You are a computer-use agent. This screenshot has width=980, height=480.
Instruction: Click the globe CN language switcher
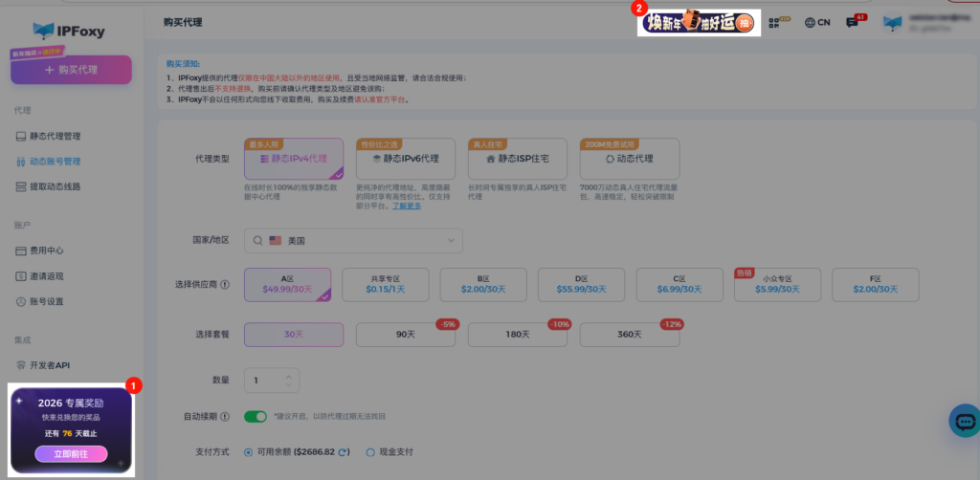pyautogui.click(x=816, y=22)
